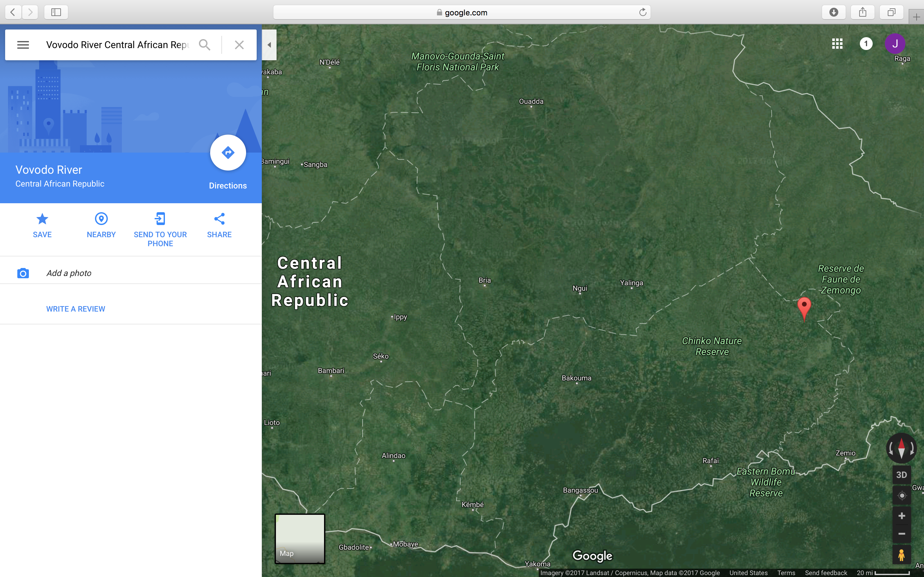
Task: Toggle 3D tilt view
Action: click(x=901, y=475)
